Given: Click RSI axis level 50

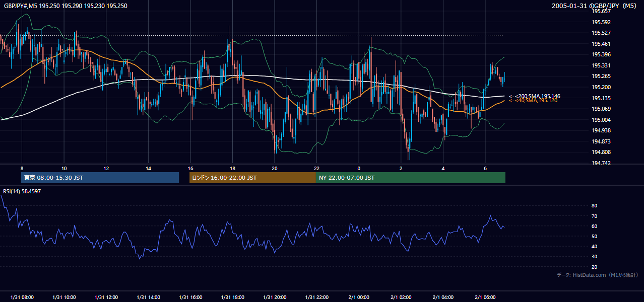Looking at the screenshot, I should [x=594, y=236].
